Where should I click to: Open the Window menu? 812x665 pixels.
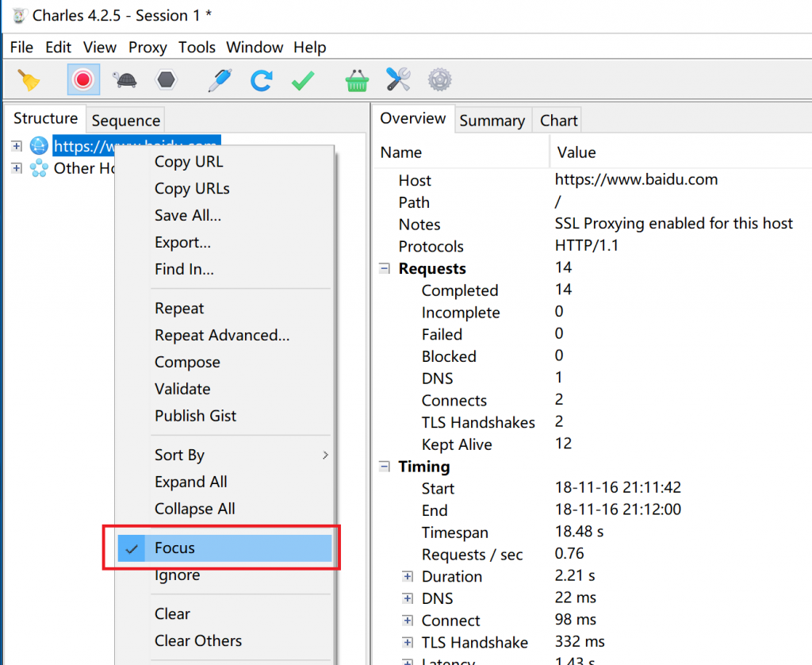pos(255,47)
